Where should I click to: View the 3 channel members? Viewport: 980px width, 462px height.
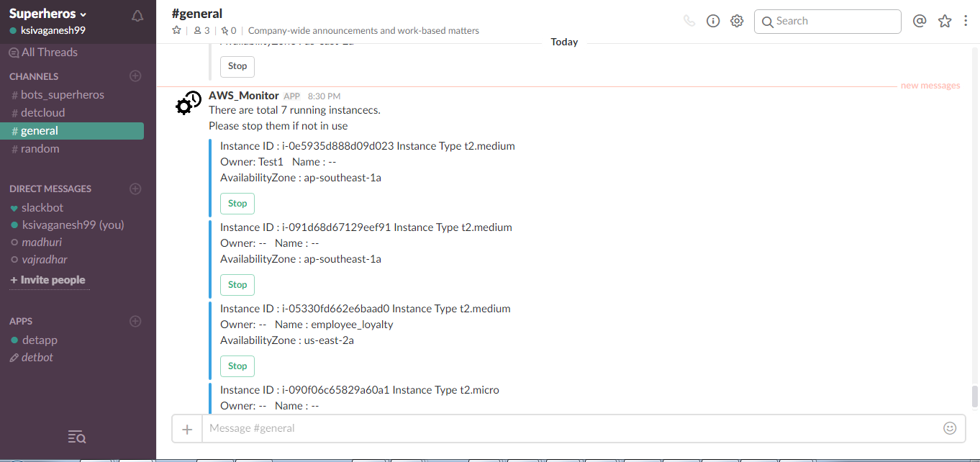202,31
